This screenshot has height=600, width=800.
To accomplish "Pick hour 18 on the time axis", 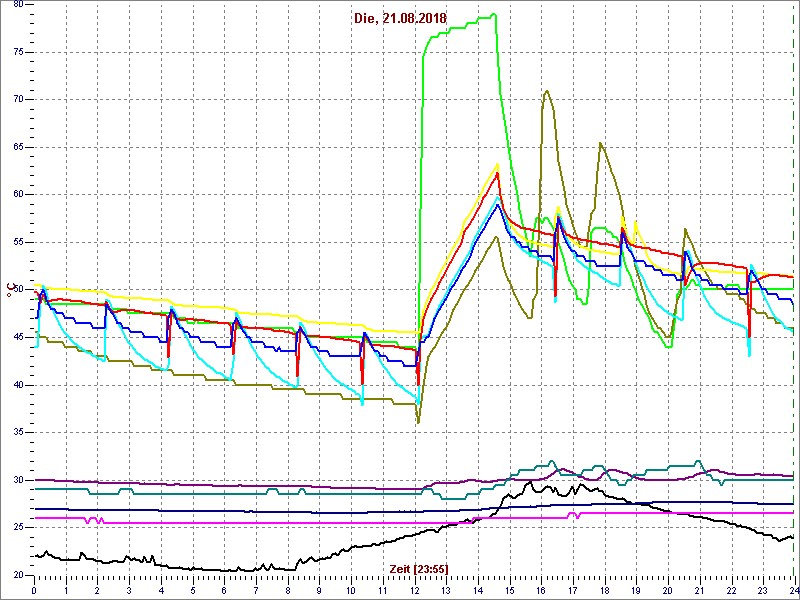I will coord(604,590).
